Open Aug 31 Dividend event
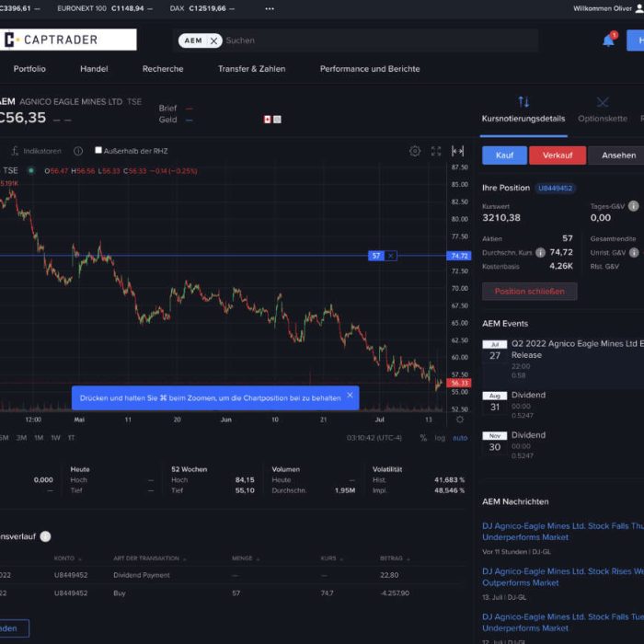This screenshot has width=644, height=644. [563, 406]
